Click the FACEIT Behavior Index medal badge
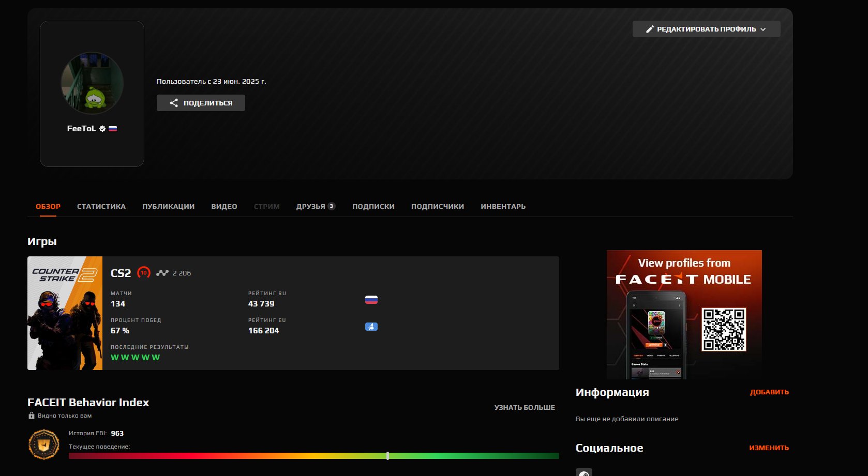This screenshot has height=476, width=868. (x=43, y=444)
